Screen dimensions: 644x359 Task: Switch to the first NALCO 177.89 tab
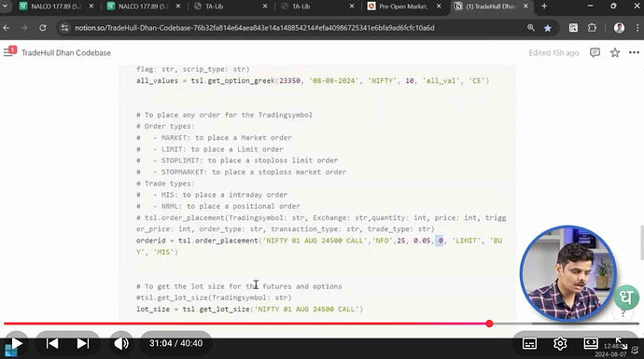(x=56, y=7)
